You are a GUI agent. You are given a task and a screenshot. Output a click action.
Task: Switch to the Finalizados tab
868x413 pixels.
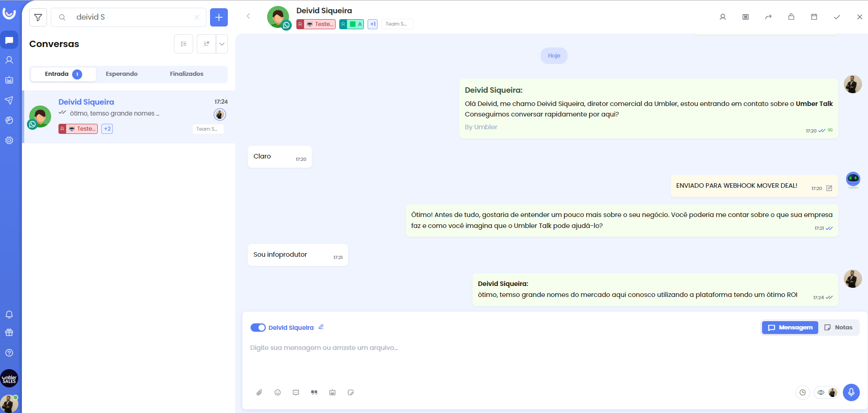pos(186,74)
